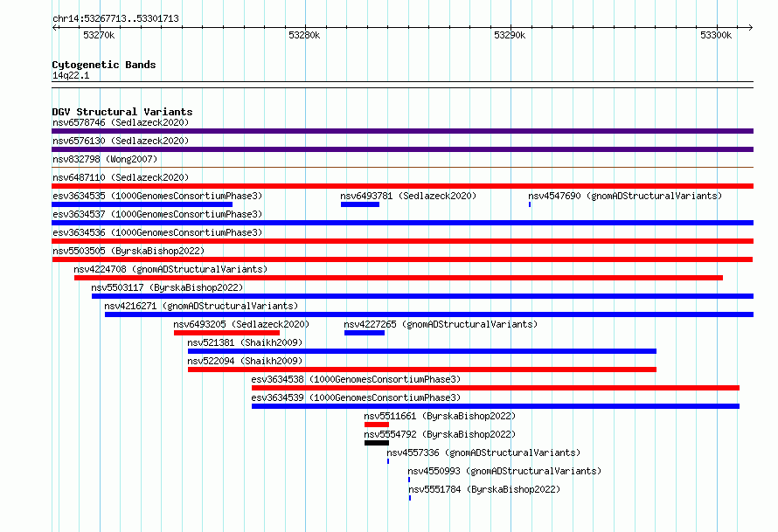Click the nsv6493781 short blue bar
This screenshot has height=532, width=778.
360,204
